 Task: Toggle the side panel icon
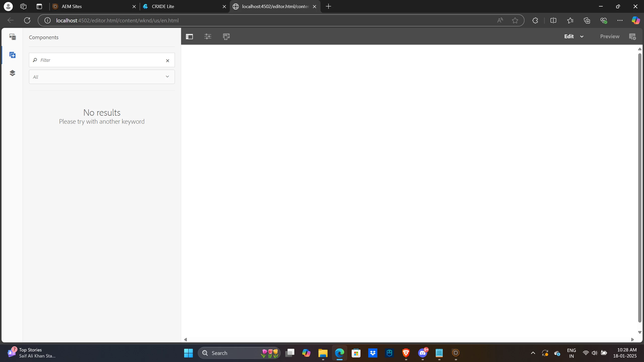tap(189, 37)
